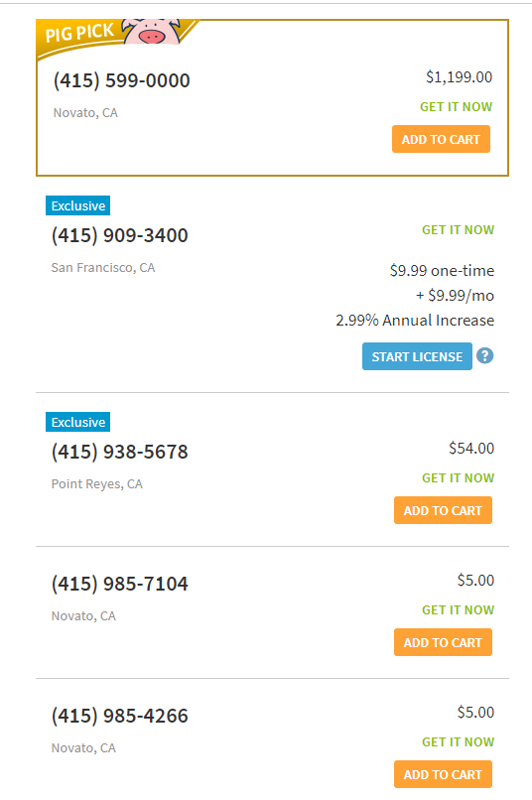Add (415) 938-5678 to cart
Viewport: 532px width, 800px height.
(443, 510)
